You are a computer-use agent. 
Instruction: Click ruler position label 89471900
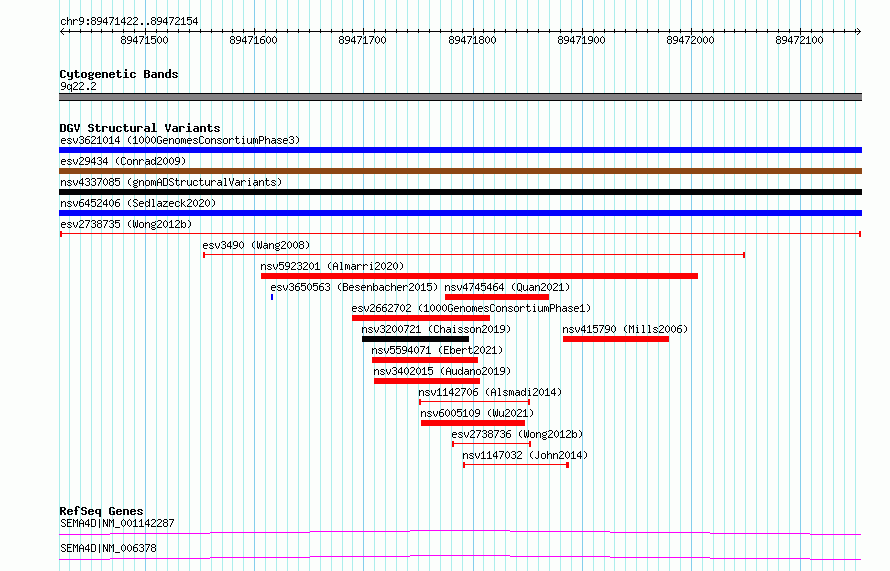[x=581, y=40]
